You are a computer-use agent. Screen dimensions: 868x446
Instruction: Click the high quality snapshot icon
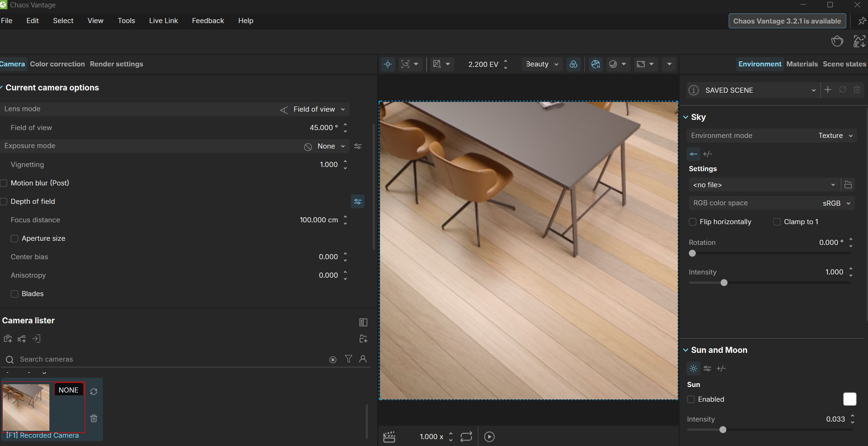tap(859, 41)
